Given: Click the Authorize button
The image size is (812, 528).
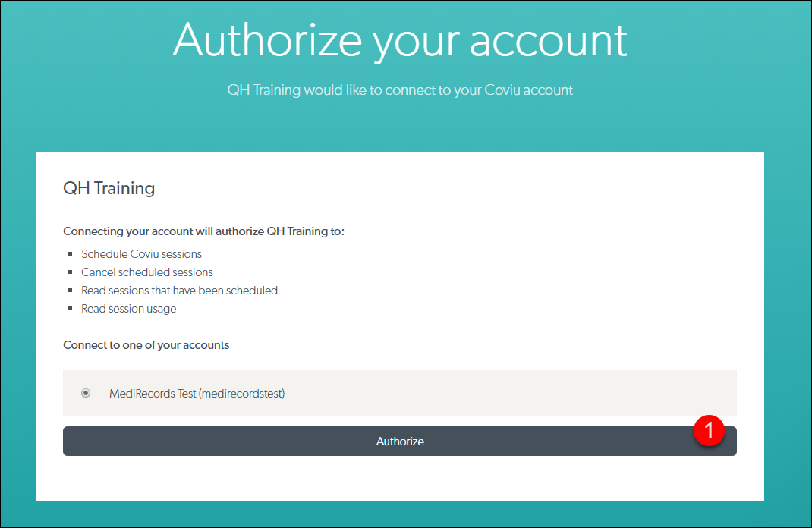Looking at the screenshot, I should (x=400, y=441).
